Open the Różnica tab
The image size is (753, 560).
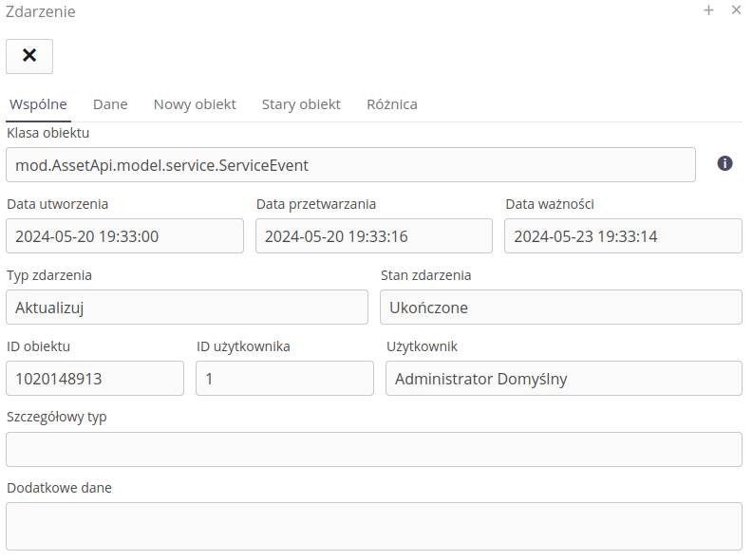click(x=391, y=104)
